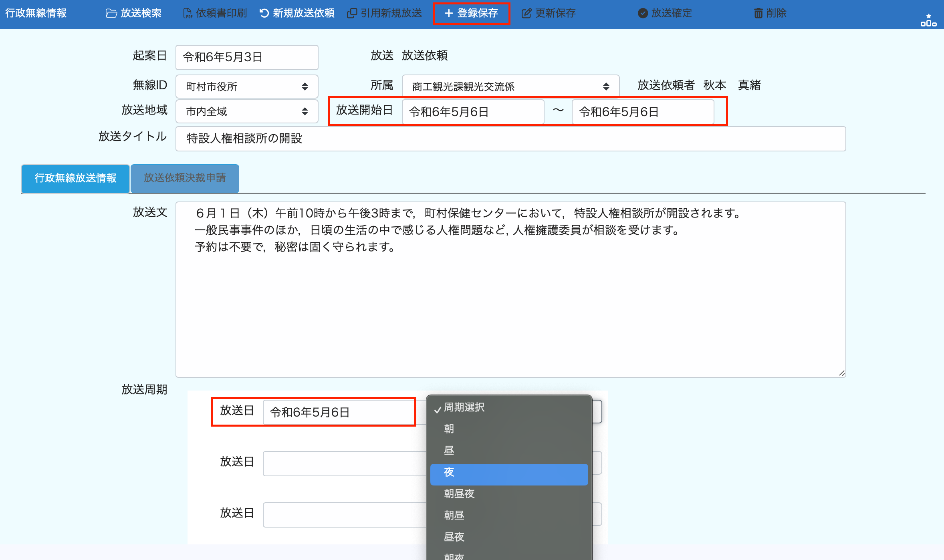Click the star blocks icon at top right
The width and height of the screenshot is (944, 560).
(x=928, y=20)
